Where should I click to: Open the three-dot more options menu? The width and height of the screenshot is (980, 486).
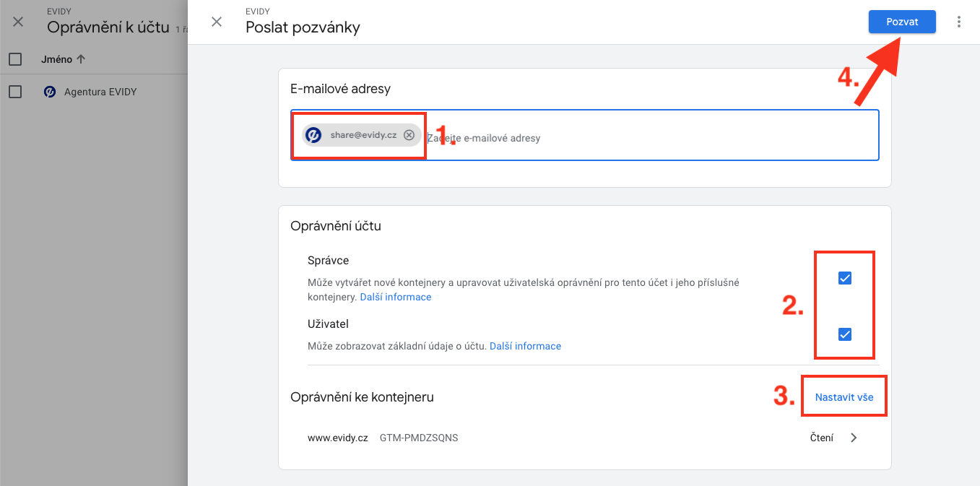(959, 22)
